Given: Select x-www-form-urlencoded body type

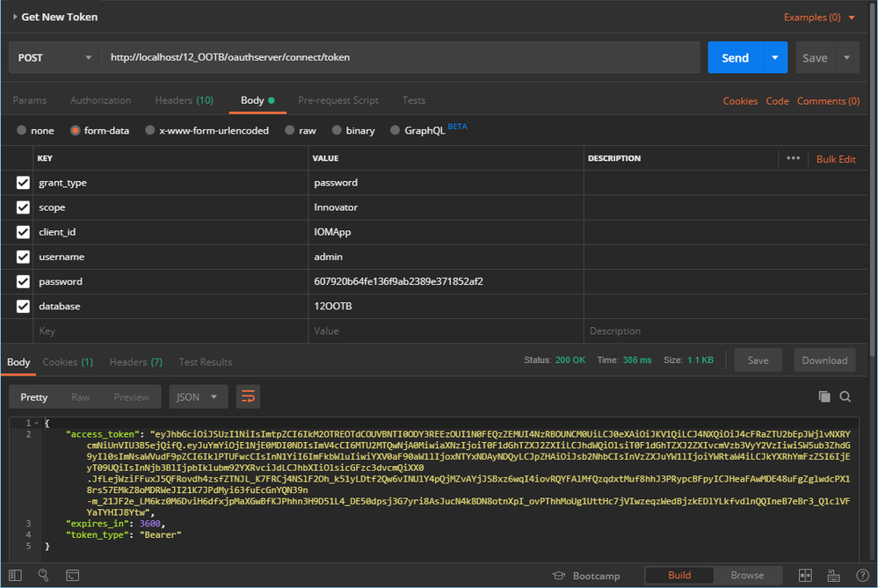Looking at the screenshot, I should coord(152,130).
